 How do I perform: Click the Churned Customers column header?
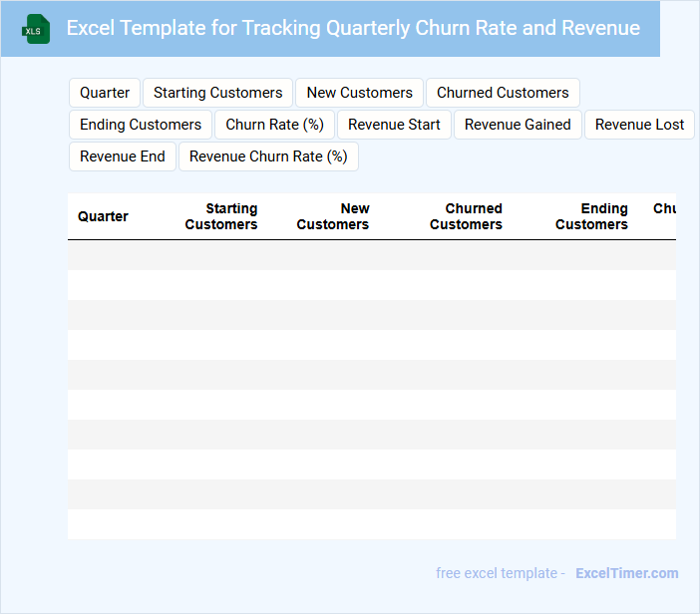466,216
